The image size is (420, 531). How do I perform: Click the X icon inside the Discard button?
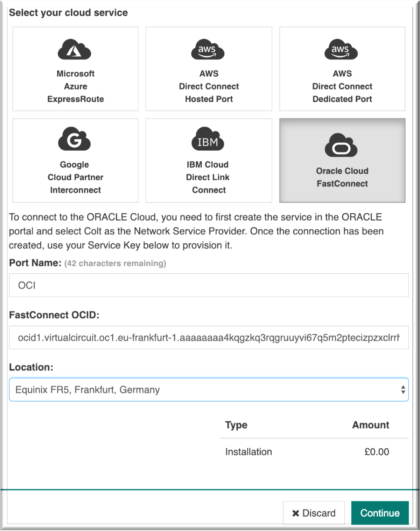(297, 513)
